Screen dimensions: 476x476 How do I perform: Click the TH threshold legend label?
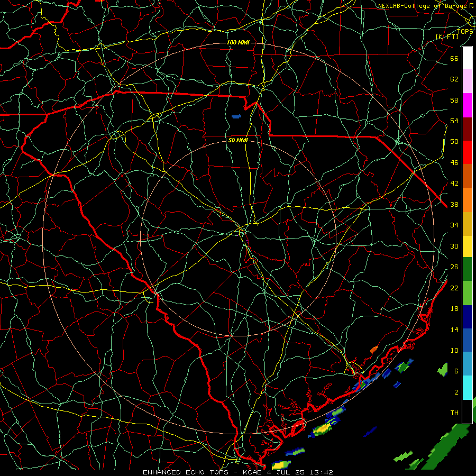[454, 413]
